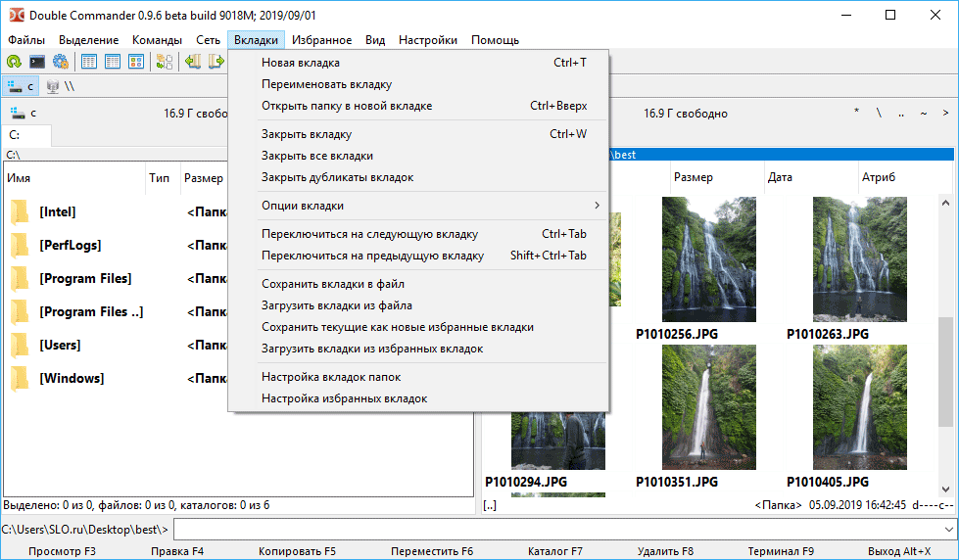Image resolution: width=959 pixels, height=560 pixels.
Task: Select Новая вкладка menu entry
Action: [x=301, y=63]
